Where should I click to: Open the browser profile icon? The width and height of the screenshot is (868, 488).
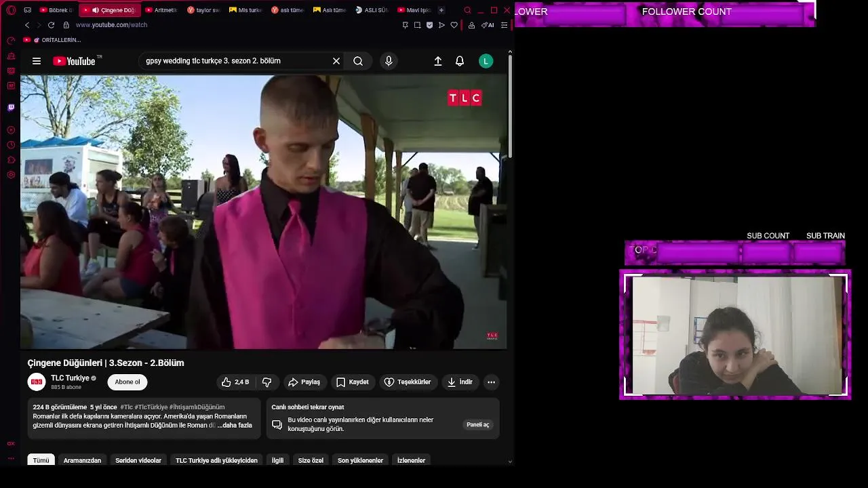click(471, 25)
